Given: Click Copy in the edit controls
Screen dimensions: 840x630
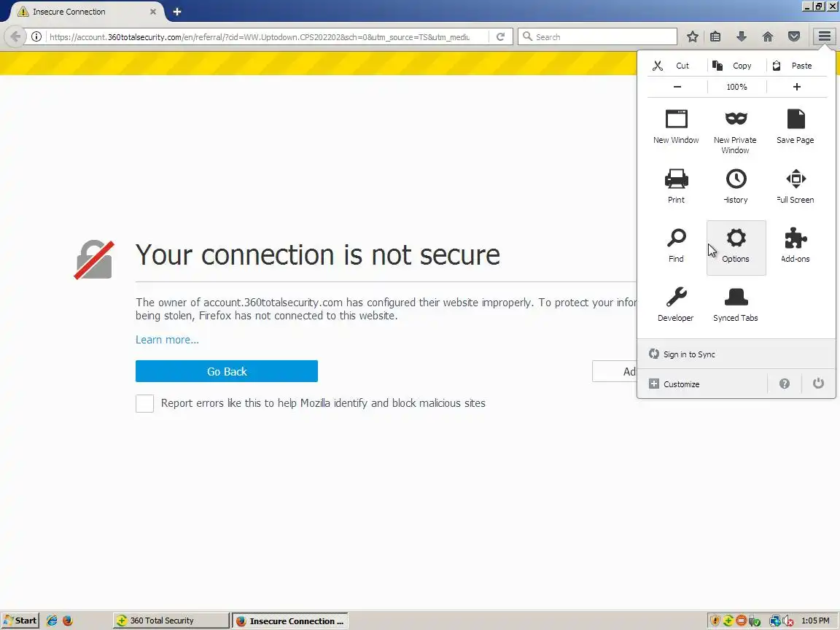Looking at the screenshot, I should point(736,66).
